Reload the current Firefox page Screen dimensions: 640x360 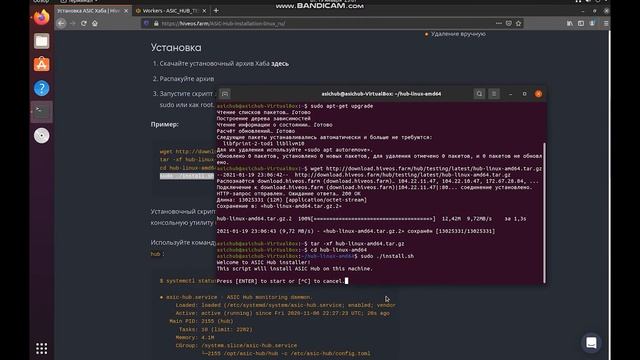(x=84, y=23)
